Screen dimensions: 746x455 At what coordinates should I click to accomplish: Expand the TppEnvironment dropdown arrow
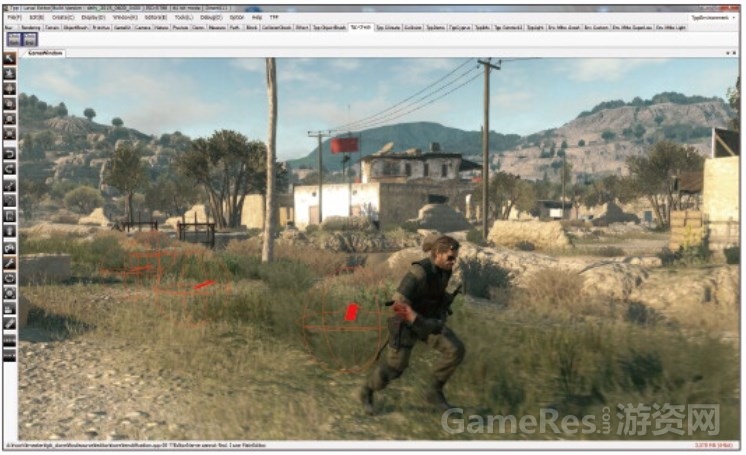coord(734,18)
